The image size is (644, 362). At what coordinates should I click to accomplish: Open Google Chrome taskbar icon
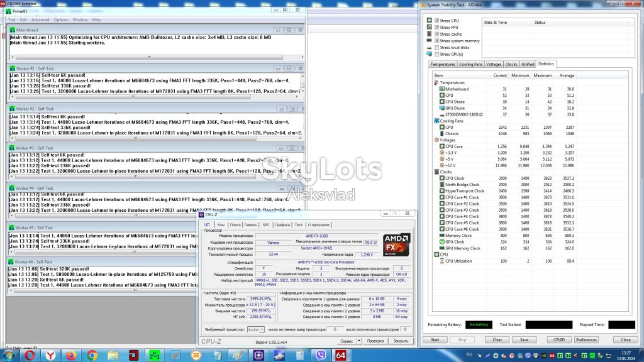[92, 355]
